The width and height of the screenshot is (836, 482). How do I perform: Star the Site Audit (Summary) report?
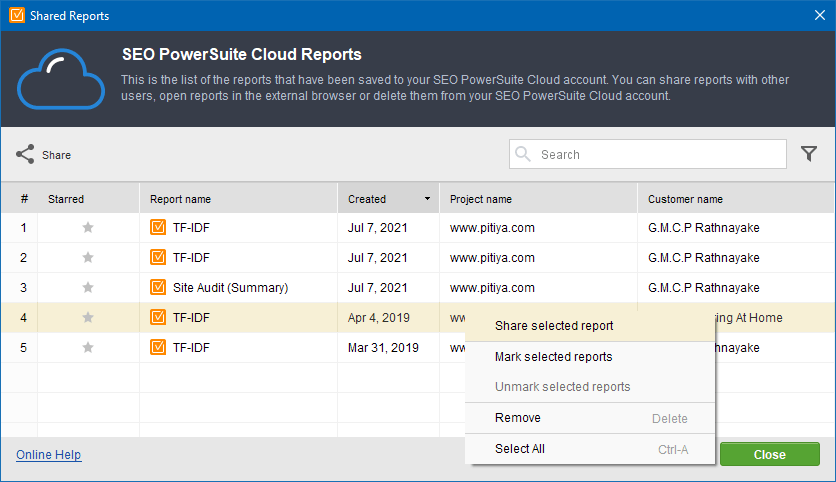88,287
